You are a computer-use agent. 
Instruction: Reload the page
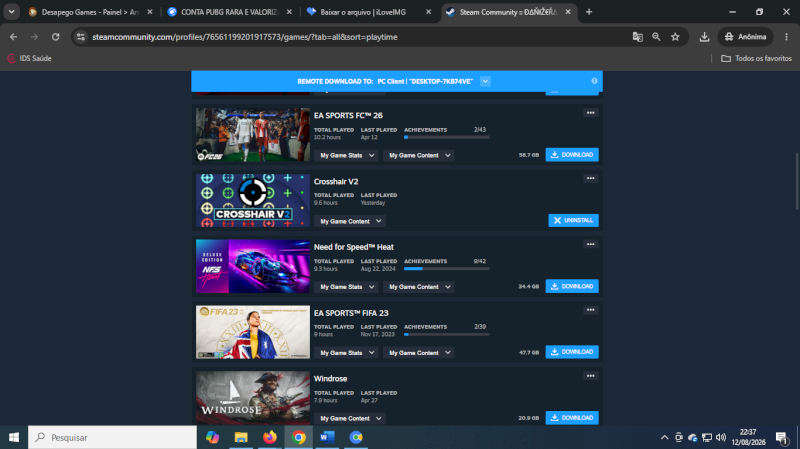pyautogui.click(x=56, y=37)
